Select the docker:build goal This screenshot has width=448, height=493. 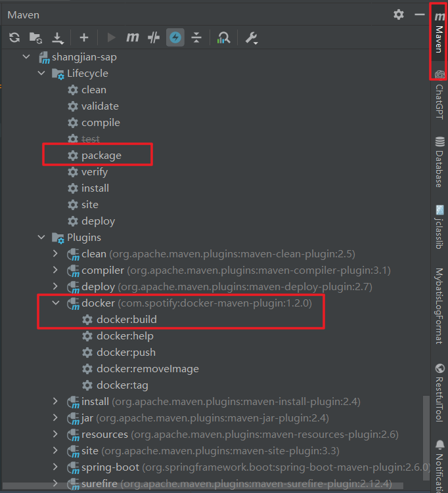pos(127,320)
